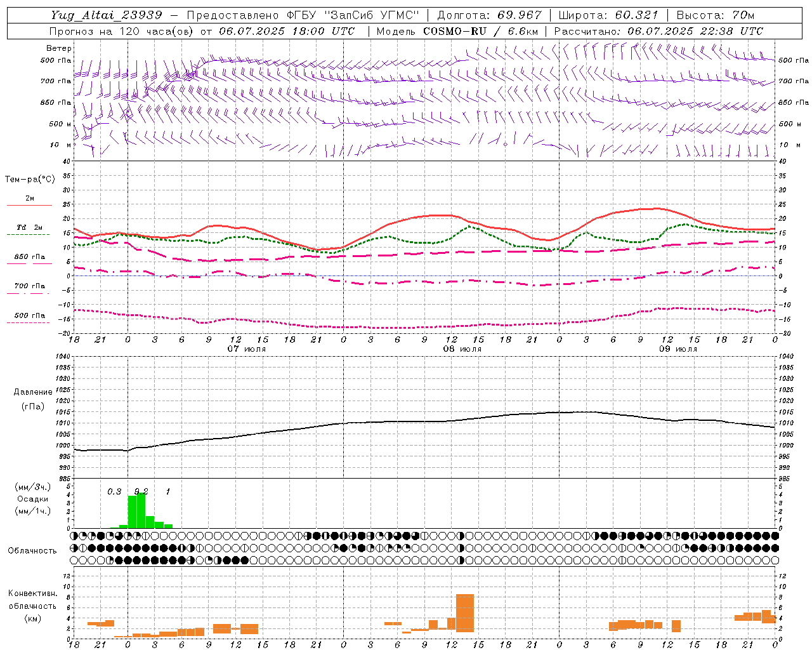
Task: Click the station name Yug_Altai_23939
Action: coord(107,15)
